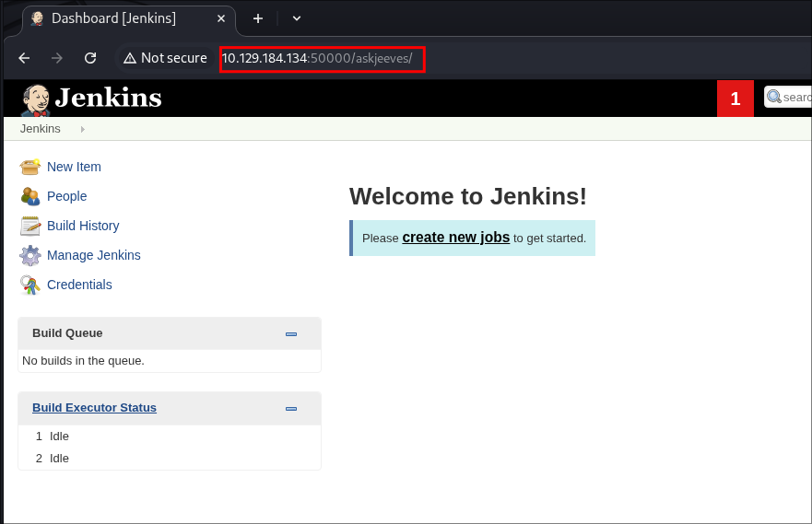Reload the Jenkins page
This screenshot has height=524, width=812.
pos(90,58)
